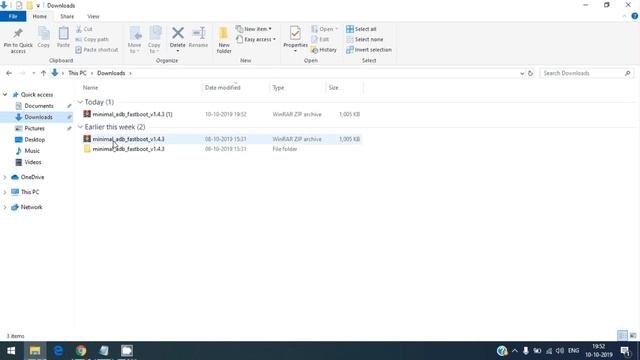Image resolution: width=640 pixels, height=360 pixels.
Task: Click Copy path in Clipboard group
Action: click(92, 39)
